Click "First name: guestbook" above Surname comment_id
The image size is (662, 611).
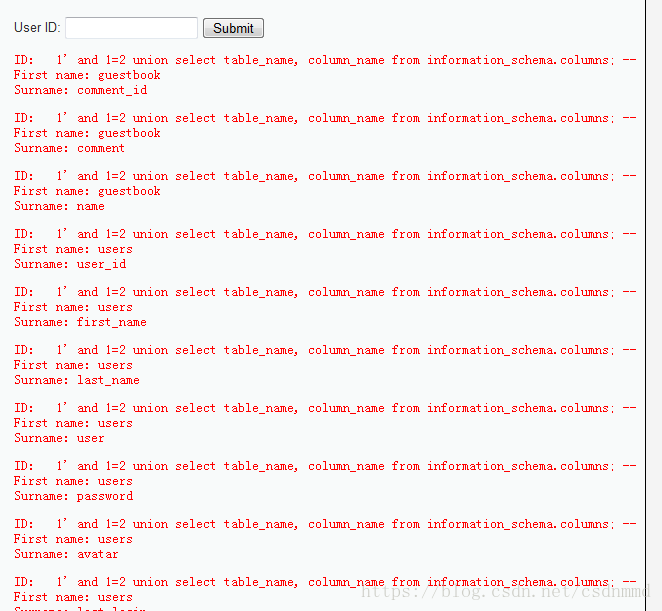87,75
